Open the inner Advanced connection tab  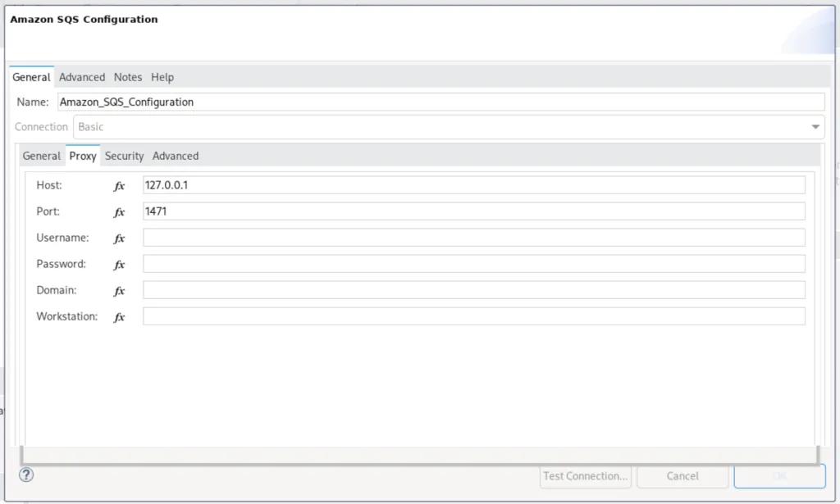click(x=176, y=156)
